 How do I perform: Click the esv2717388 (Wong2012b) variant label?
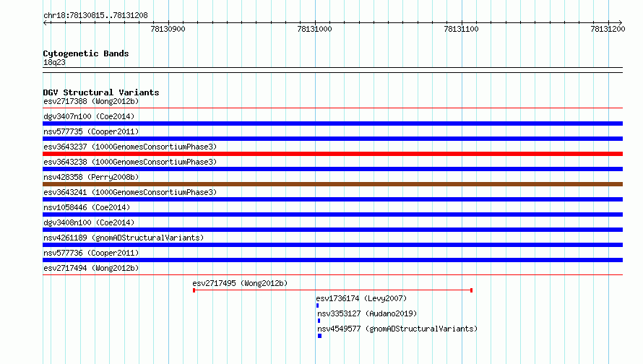[91, 101]
